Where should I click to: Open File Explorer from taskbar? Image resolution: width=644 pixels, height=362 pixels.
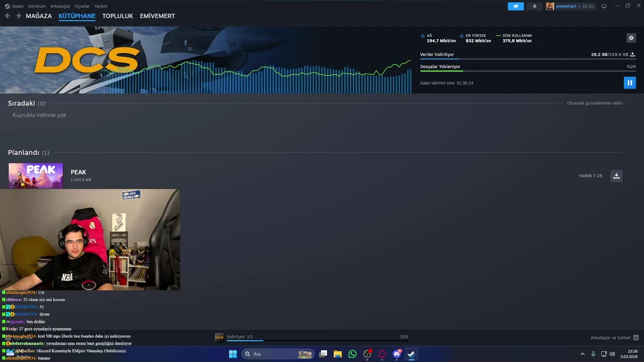pos(338,354)
